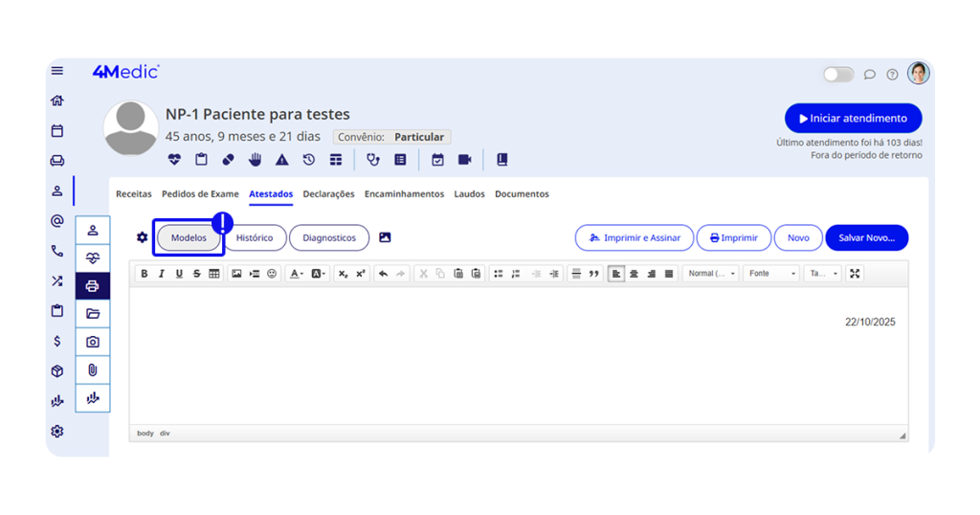This screenshot has height=515, width=980.
Task: Insert a table using the editor toolbar icon
Action: pyautogui.click(x=214, y=274)
